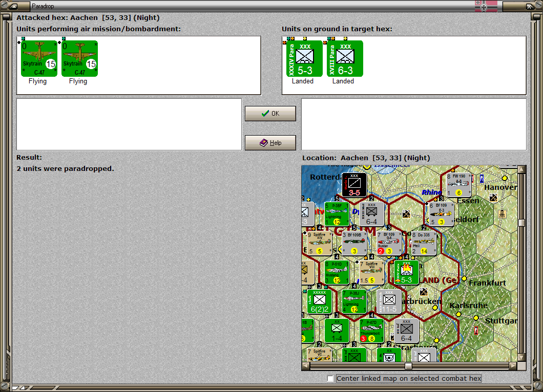Click the Frankfurt city marker

click(x=464, y=278)
